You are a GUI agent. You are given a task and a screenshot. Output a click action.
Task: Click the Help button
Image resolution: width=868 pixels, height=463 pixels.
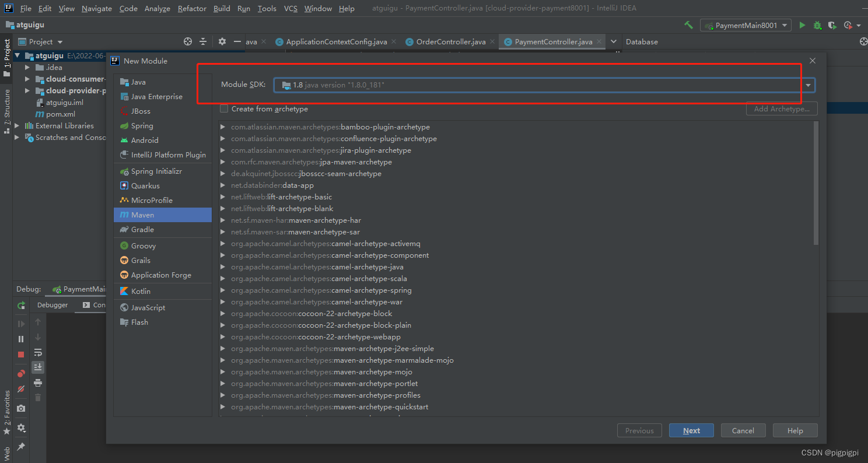point(795,430)
